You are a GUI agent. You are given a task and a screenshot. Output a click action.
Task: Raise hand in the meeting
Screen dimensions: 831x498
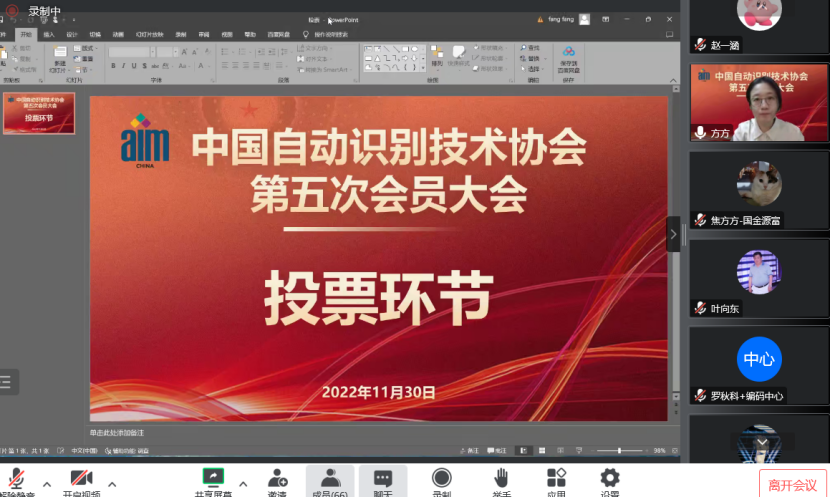[x=501, y=481]
